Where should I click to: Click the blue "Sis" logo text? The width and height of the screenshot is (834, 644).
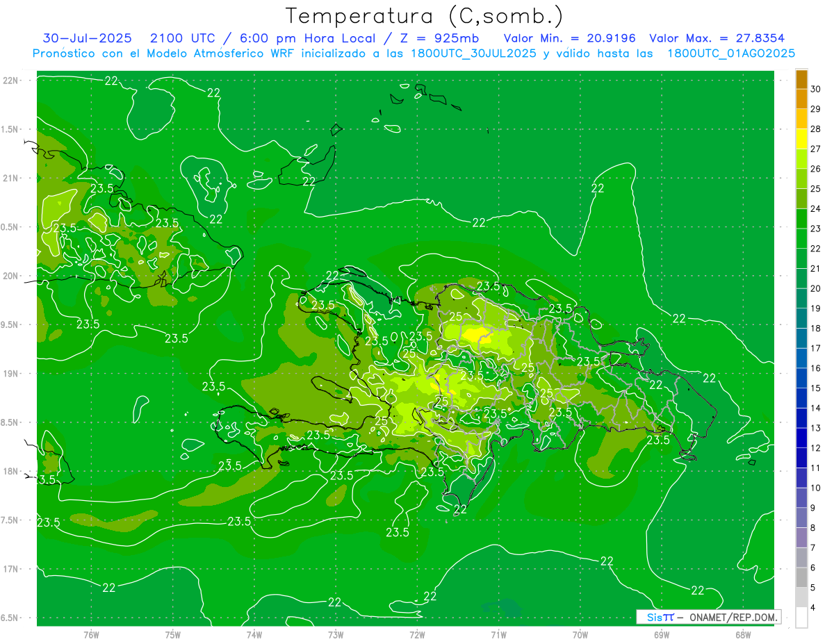[x=655, y=617]
